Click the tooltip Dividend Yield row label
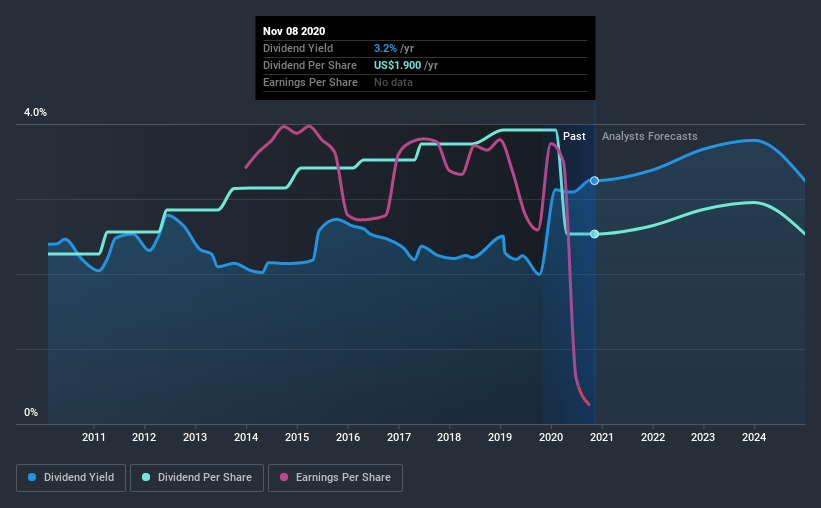Screen dimensions: 821x508 (x=298, y=48)
